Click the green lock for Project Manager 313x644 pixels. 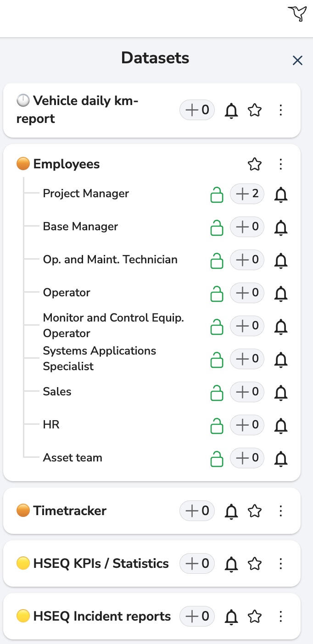[217, 194]
